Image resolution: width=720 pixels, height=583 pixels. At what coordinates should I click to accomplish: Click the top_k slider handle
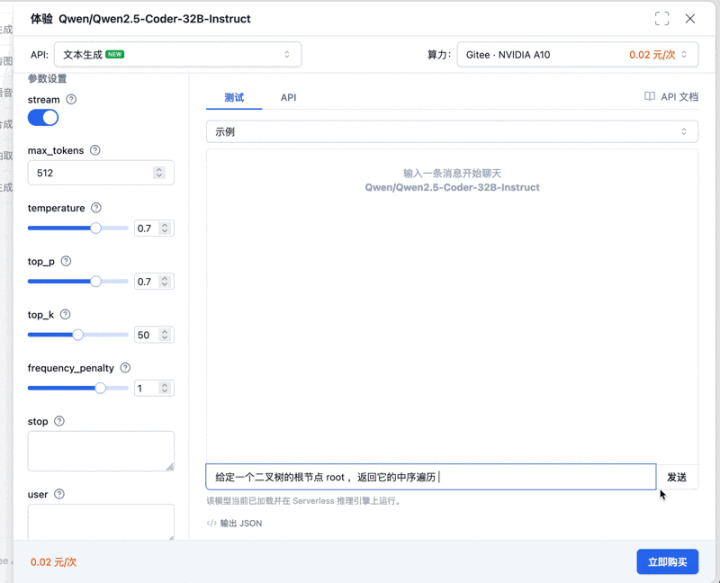click(x=78, y=335)
